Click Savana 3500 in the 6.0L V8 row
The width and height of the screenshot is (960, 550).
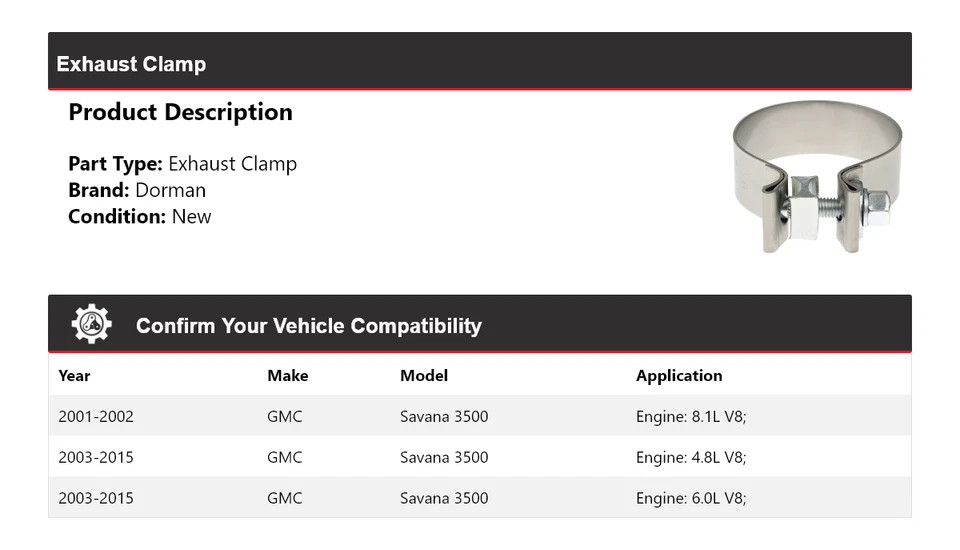pyautogui.click(x=444, y=498)
